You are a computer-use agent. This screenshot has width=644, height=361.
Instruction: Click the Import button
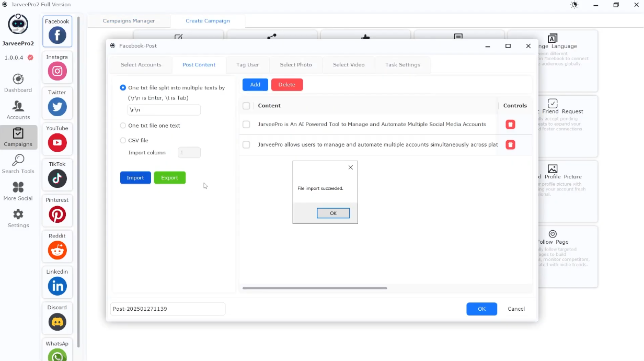tap(135, 178)
